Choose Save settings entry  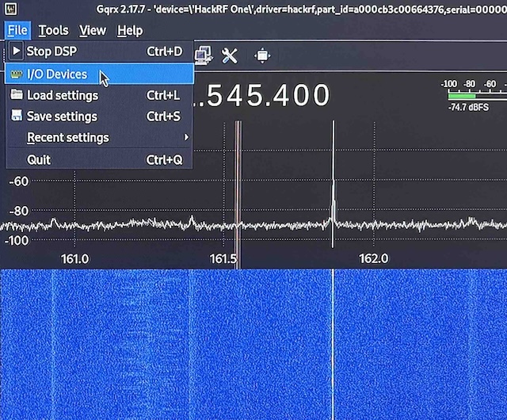point(99,116)
